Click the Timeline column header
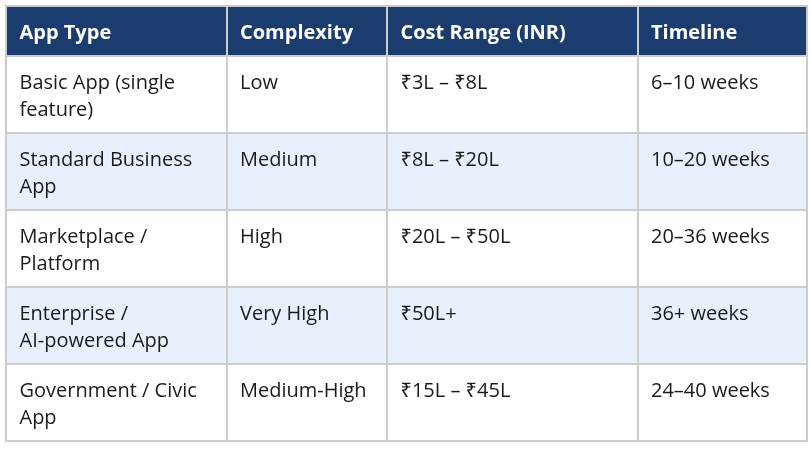Screen dimensions: 811x449 [694, 32]
